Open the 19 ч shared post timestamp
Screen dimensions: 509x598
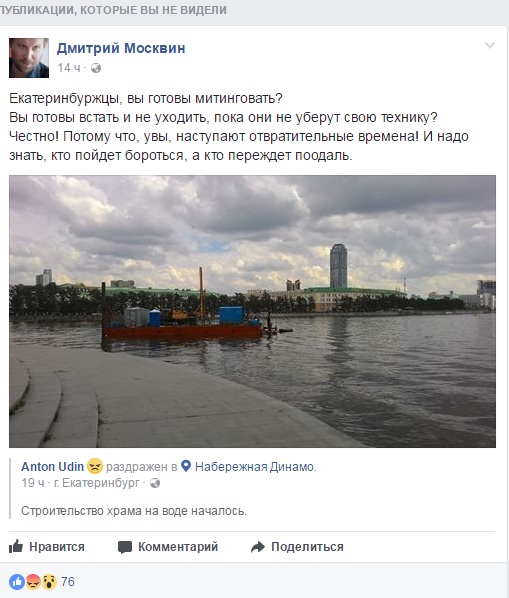coord(33,483)
